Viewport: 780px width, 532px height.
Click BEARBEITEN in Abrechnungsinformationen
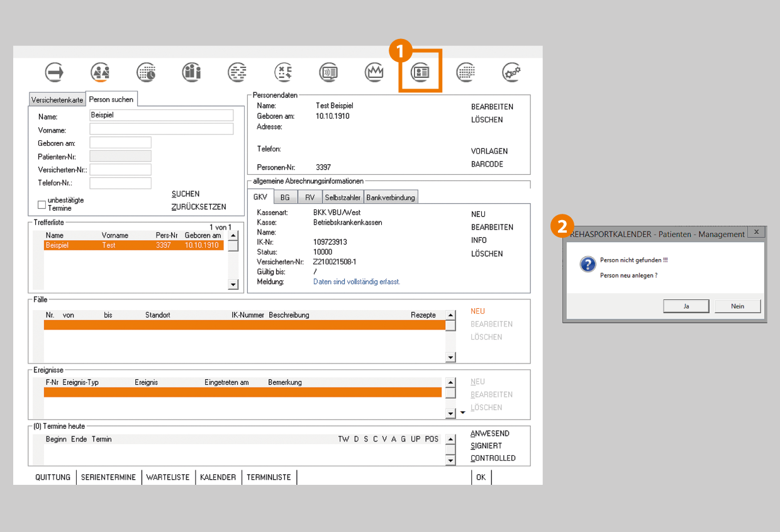[x=492, y=227]
